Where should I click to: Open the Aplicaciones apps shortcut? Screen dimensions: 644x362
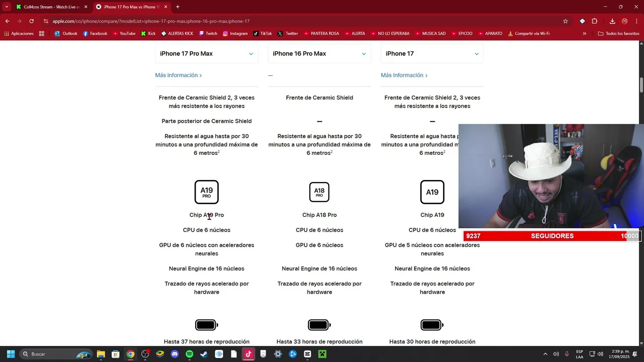[19, 34]
